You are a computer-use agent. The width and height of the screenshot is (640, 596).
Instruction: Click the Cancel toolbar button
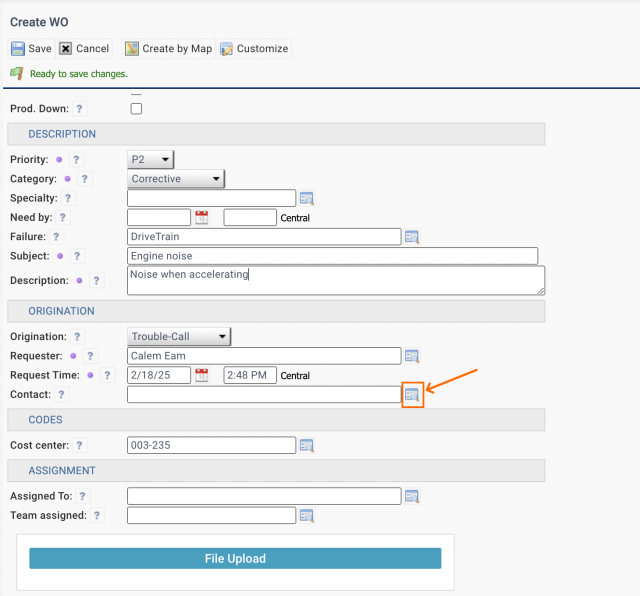pos(84,48)
